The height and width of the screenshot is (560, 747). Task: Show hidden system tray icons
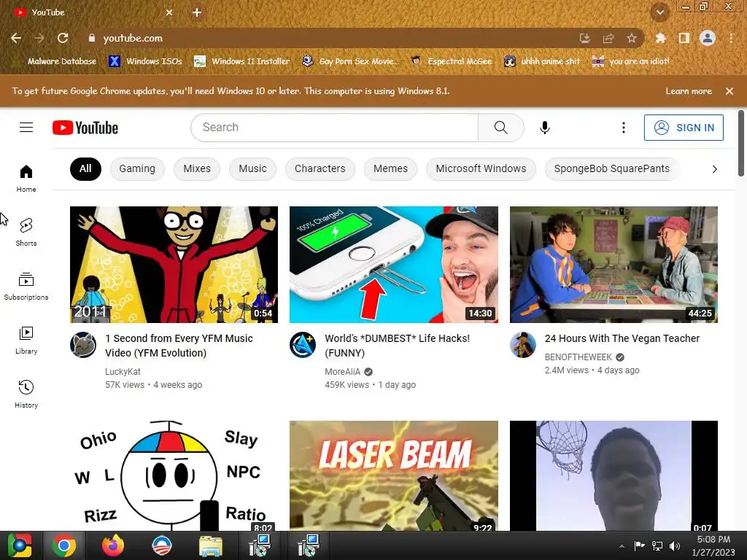[x=622, y=546]
